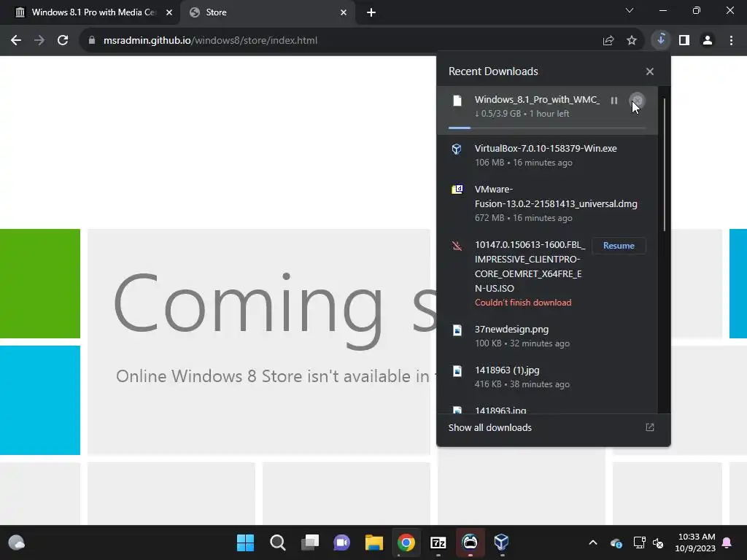Go back to the previous page
747x560 pixels.
(x=16, y=41)
